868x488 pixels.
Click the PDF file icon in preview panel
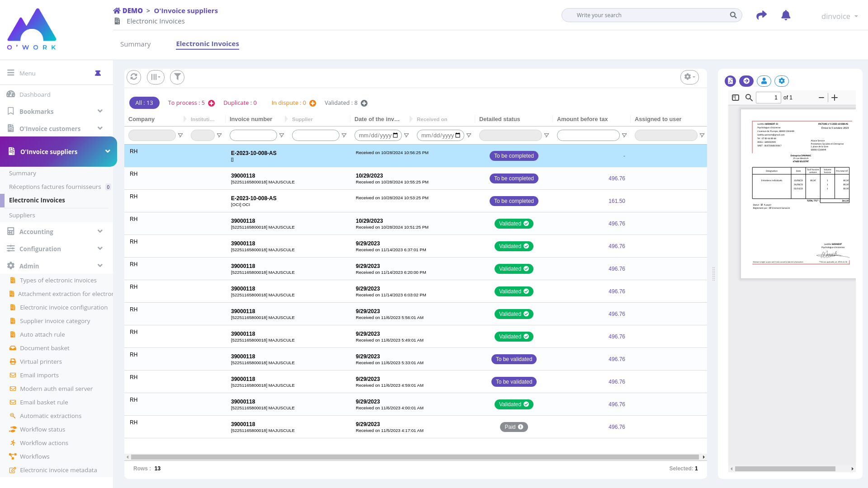730,81
